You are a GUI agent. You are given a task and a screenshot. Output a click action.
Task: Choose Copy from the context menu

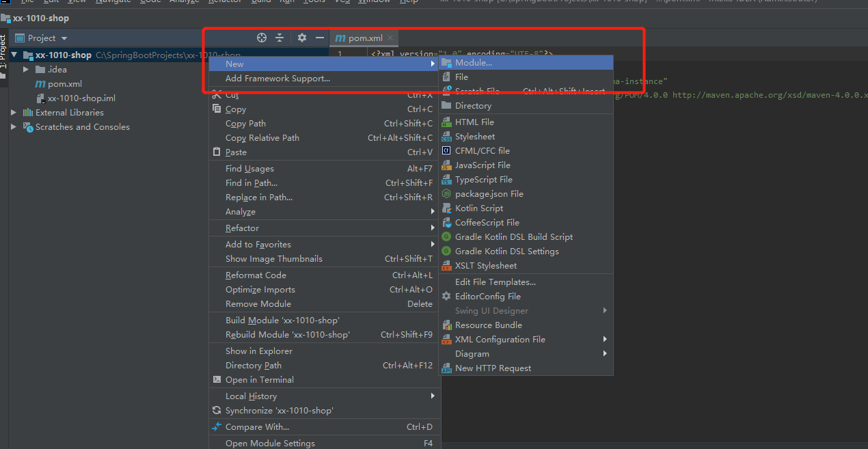[324, 109]
